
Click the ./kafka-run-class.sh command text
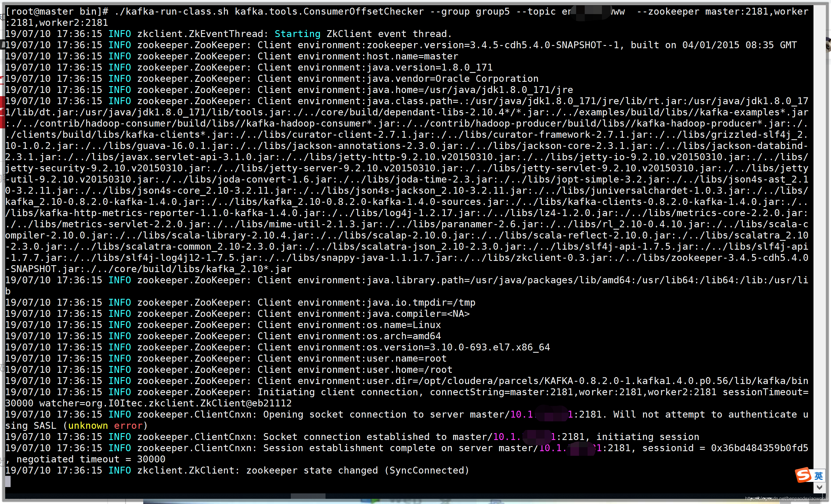[x=171, y=11]
